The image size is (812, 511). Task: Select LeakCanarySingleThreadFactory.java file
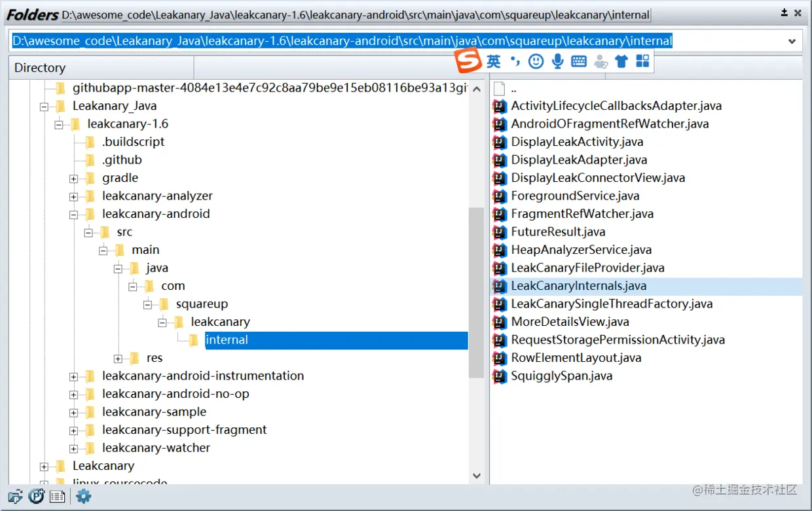tap(612, 304)
